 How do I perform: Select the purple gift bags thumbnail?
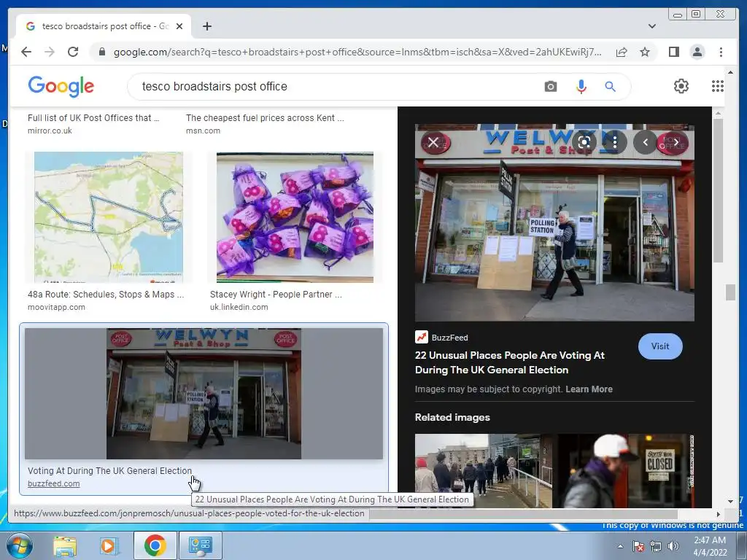point(295,217)
